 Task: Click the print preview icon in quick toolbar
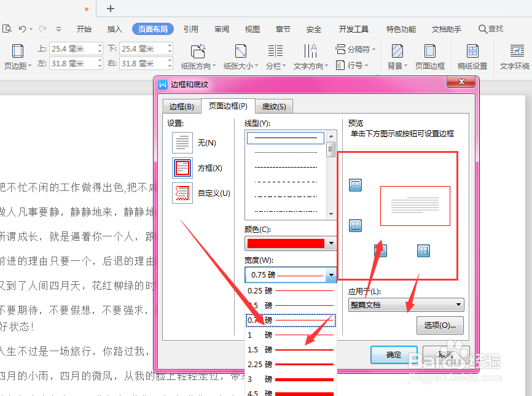(x=7, y=29)
